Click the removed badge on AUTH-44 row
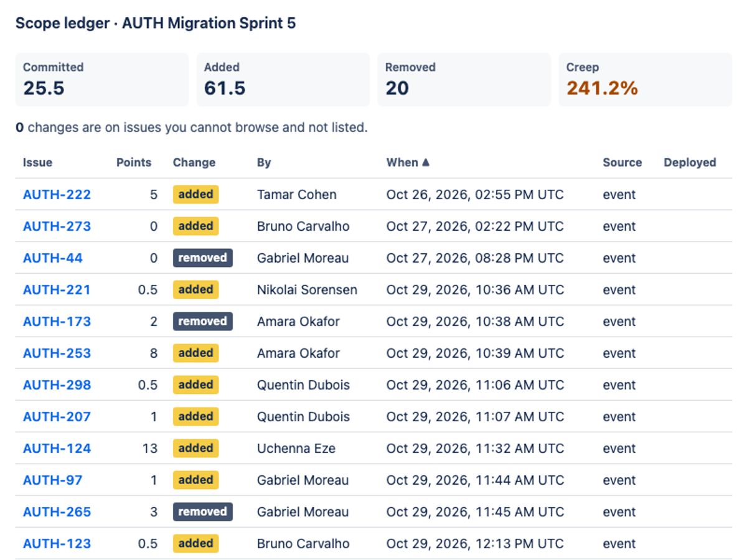 [x=203, y=258]
